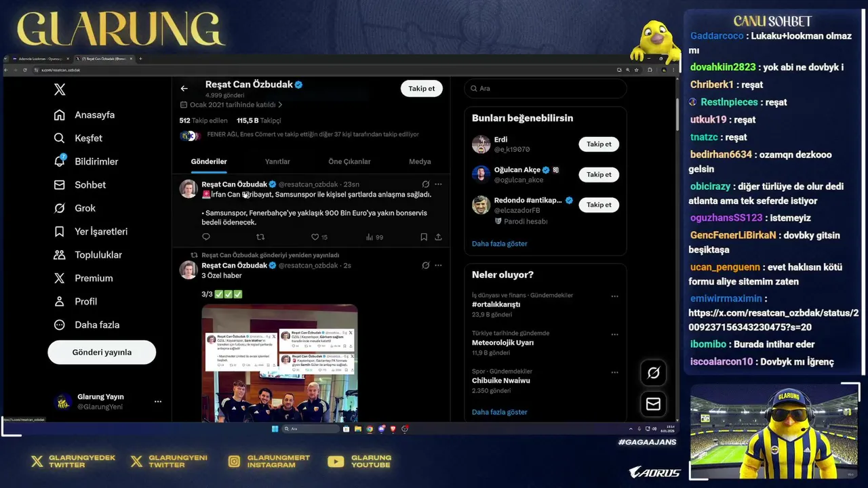Click Daha fazla göster under suggestions
The width and height of the screenshot is (868, 488).
(499, 244)
